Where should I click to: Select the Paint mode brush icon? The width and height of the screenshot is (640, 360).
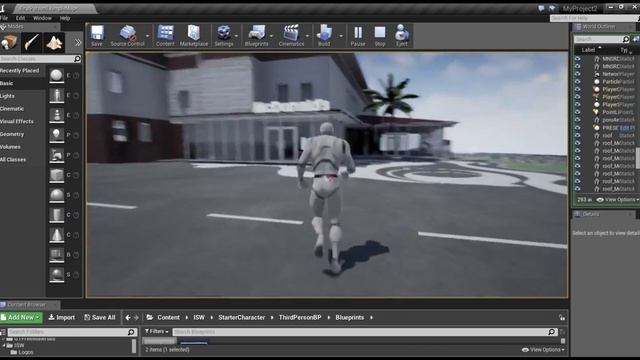click(31, 42)
